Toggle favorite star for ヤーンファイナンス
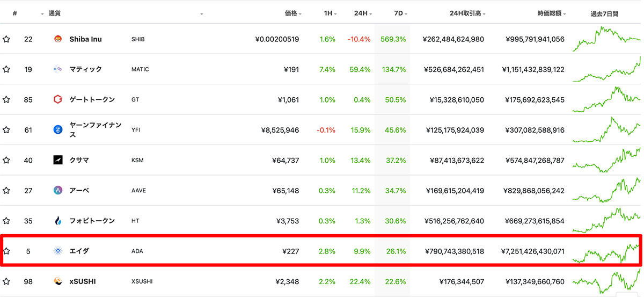This screenshot has width=644, height=297. 6,130
